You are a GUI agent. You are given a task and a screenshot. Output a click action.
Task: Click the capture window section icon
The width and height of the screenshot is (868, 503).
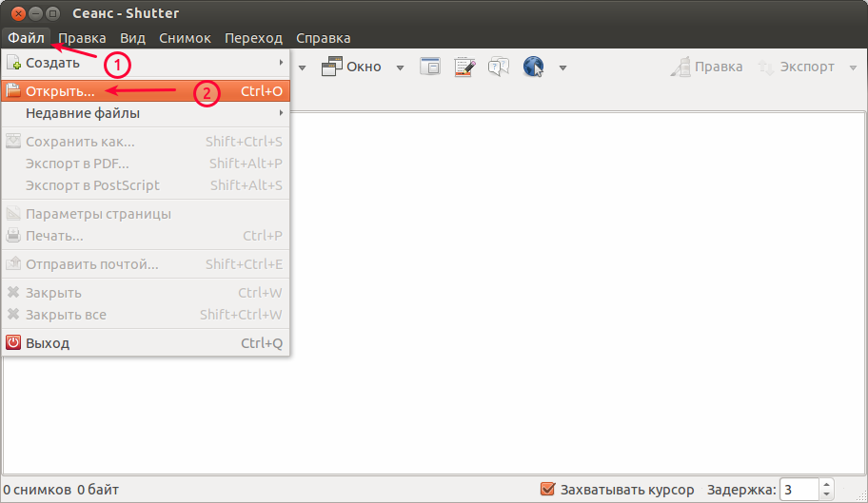coord(430,67)
